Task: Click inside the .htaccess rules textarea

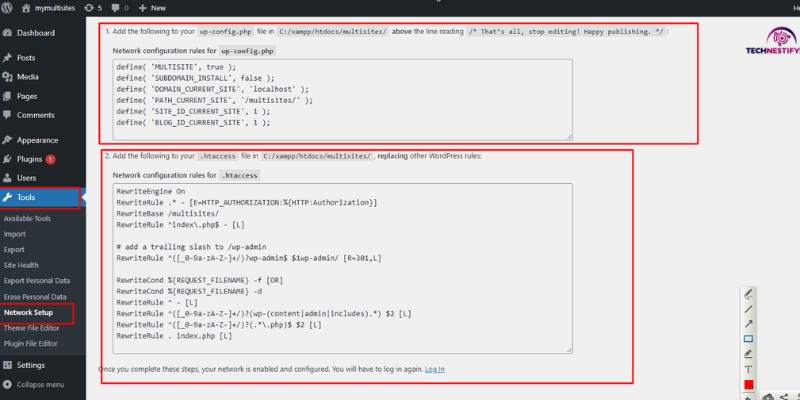Action: click(342, 268)
